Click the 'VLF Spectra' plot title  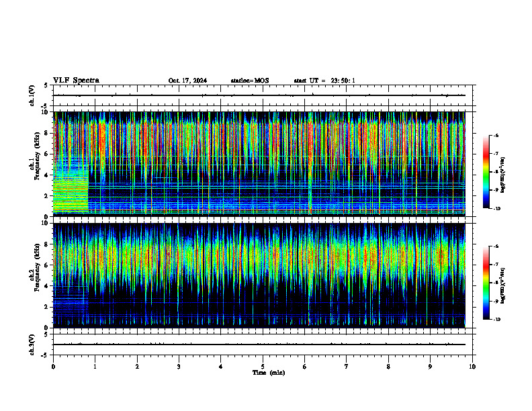(76, 81)
